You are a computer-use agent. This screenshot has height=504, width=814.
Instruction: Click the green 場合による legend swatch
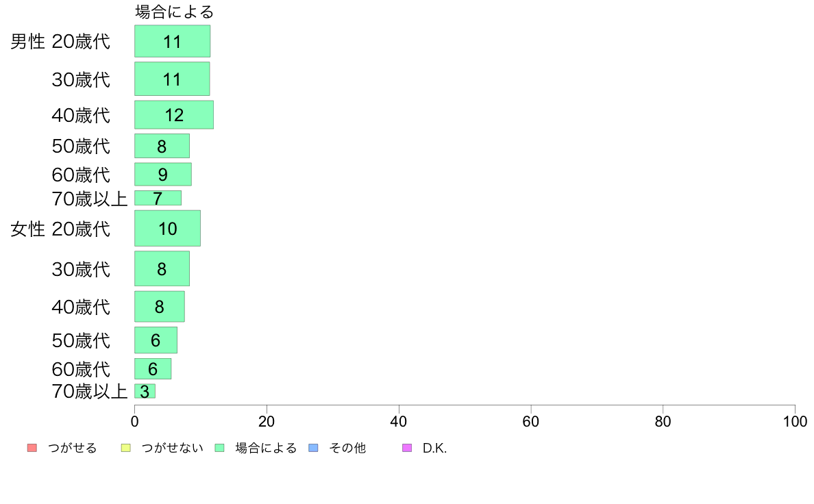coord(219,448)
